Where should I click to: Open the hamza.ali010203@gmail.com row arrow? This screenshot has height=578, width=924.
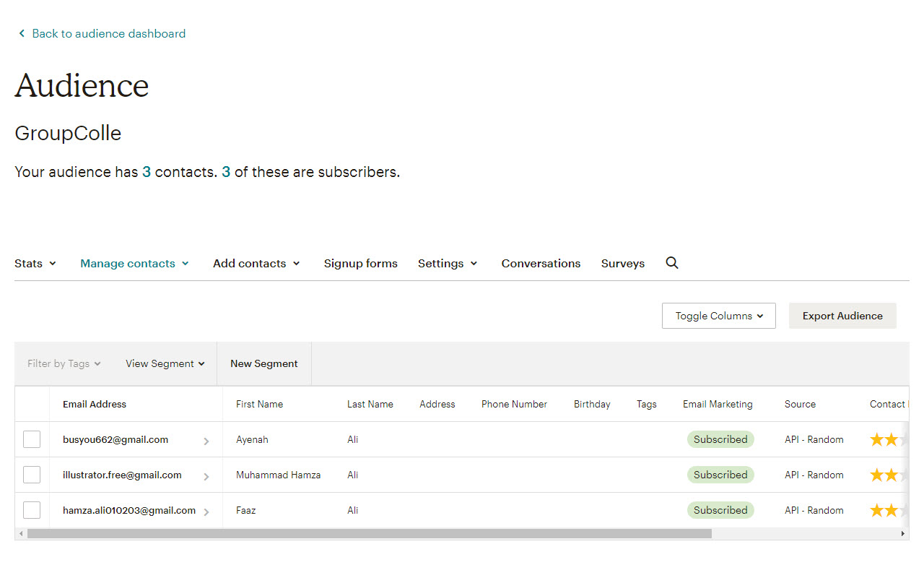(x=206, y=512)
